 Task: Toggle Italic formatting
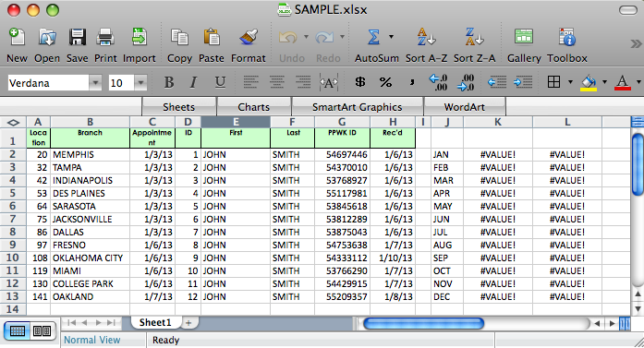193,82
